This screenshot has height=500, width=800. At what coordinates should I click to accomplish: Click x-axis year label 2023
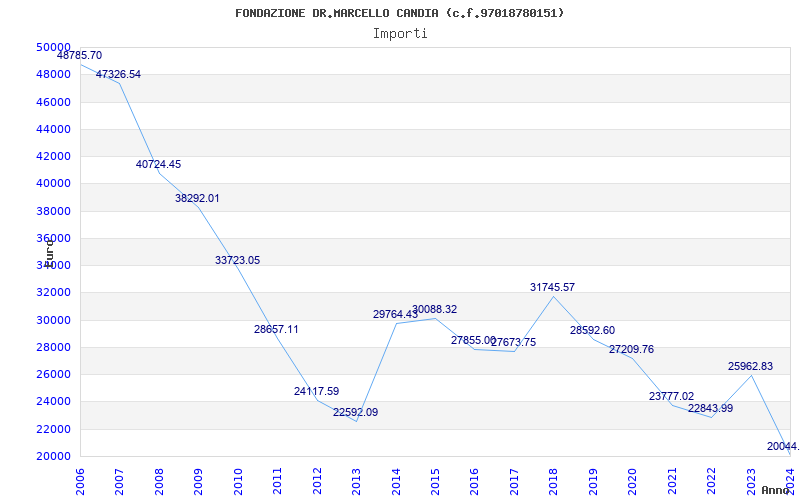(x=751, y=481)
